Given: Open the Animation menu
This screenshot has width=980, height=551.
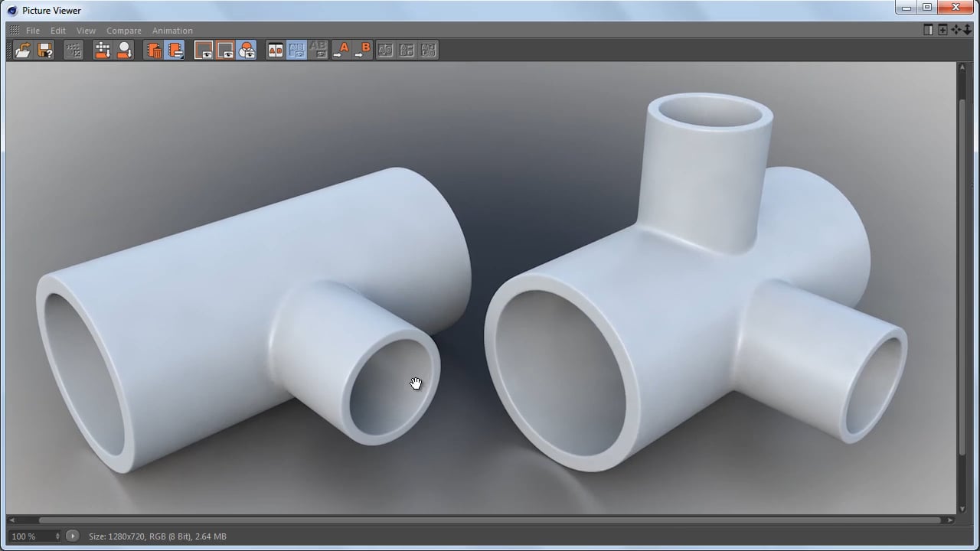Looking at the screenshot, I should coord(172,31).
